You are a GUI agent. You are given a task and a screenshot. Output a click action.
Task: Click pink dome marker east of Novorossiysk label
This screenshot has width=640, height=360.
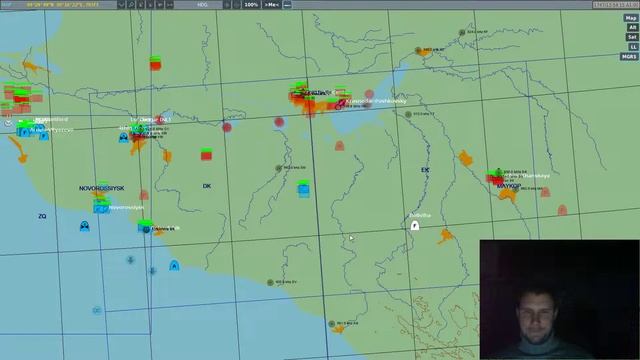pos(144,195)
